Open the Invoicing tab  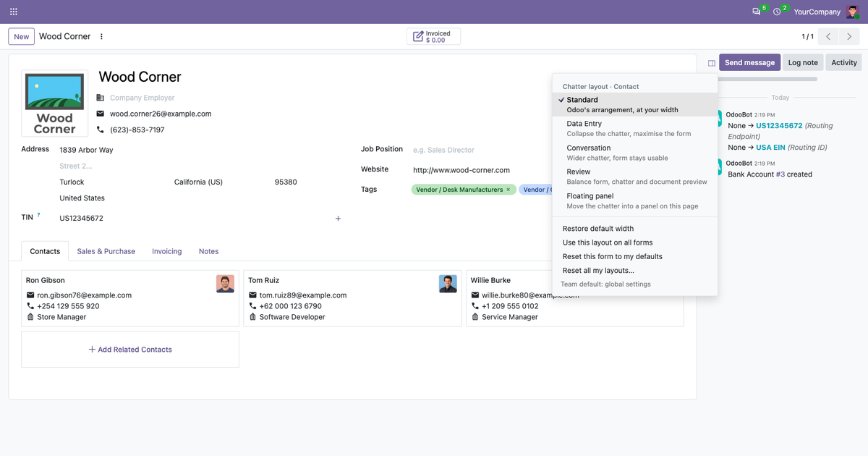tap(167, 251)
